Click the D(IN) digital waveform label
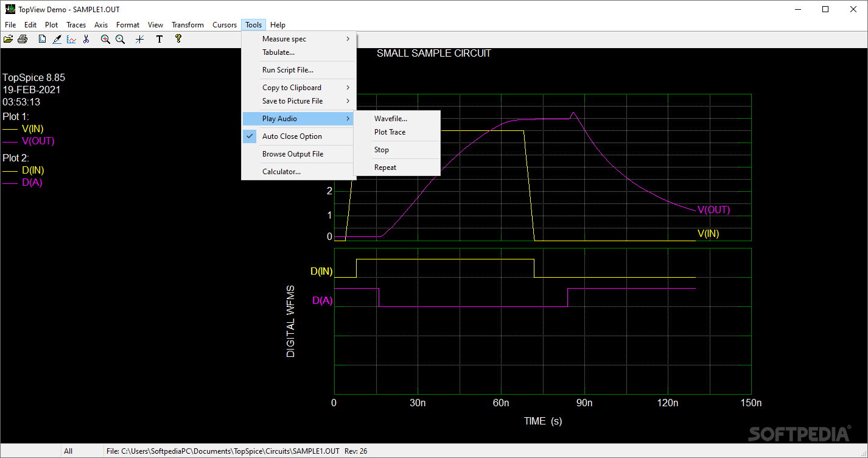The height and width of the screenshot is (458, 868). tap(321, 272)
